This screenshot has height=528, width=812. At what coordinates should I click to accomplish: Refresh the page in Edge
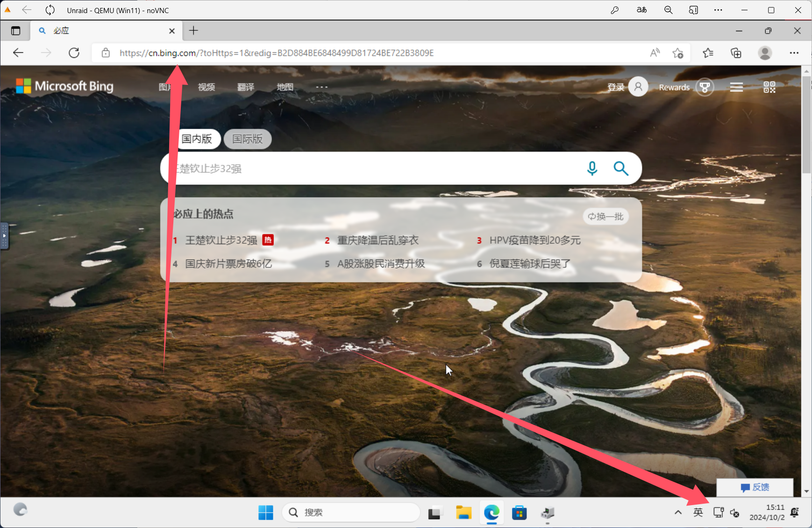click(x=74, y=53)
